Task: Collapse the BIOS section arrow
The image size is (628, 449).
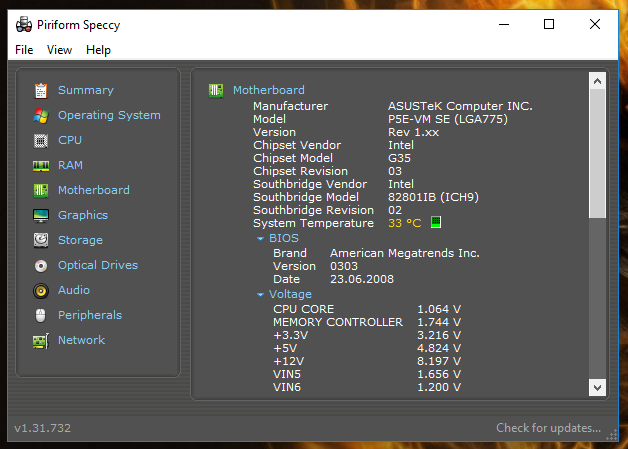Action: pos(260,239)
